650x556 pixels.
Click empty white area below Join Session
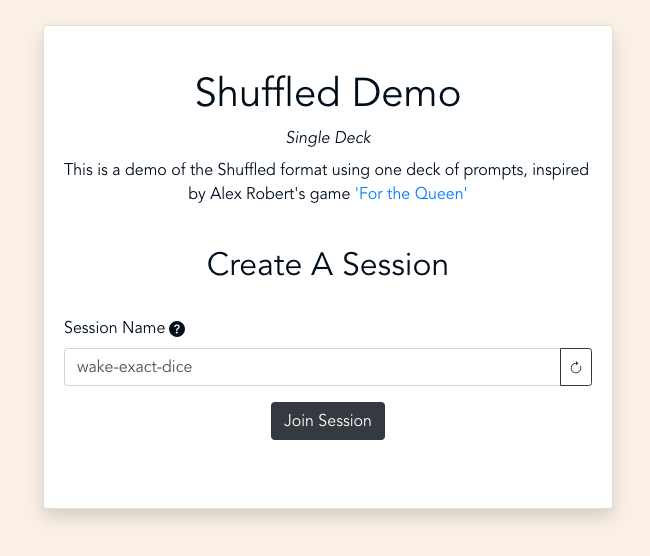(x=328, y=475)
